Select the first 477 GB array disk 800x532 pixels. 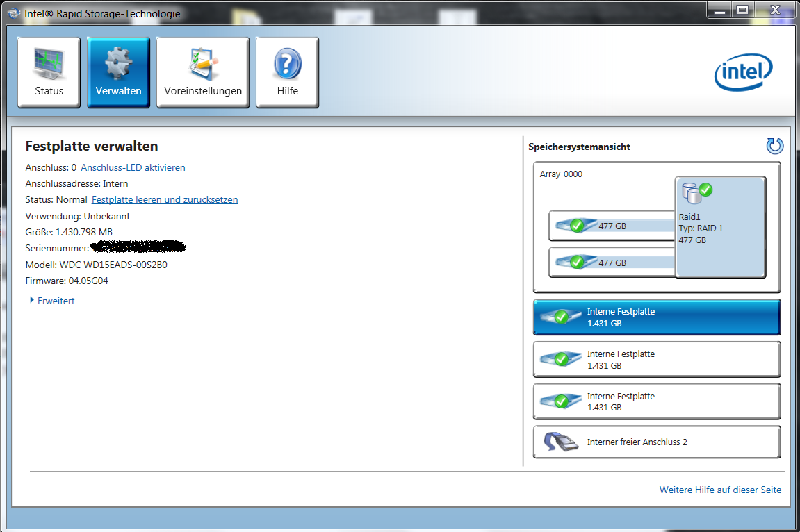pyautogui.click(x=612, y=226)
